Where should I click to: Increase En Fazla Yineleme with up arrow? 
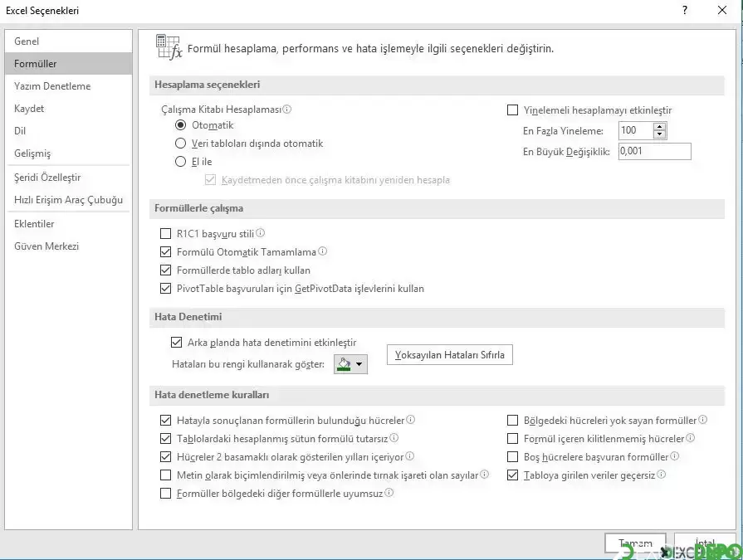660,126
